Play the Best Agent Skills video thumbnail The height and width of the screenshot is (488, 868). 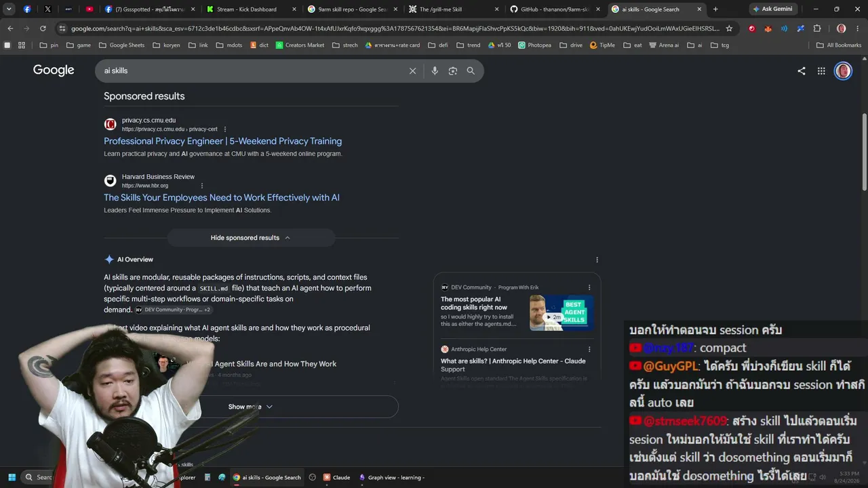pos(561,312)
